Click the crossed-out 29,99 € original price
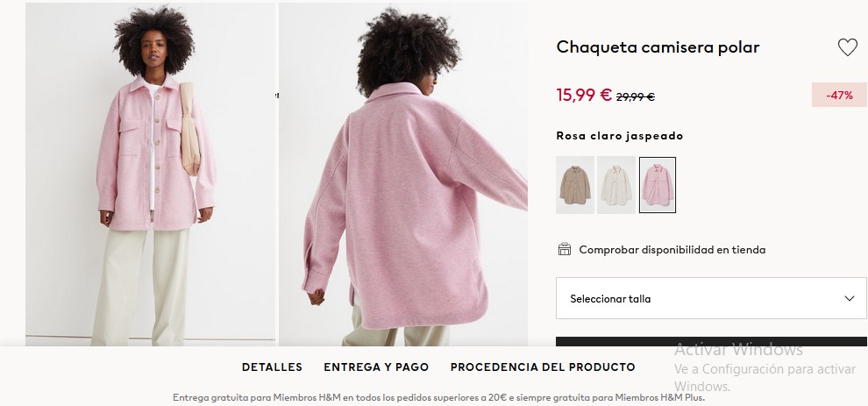 [x=636, y=96]
